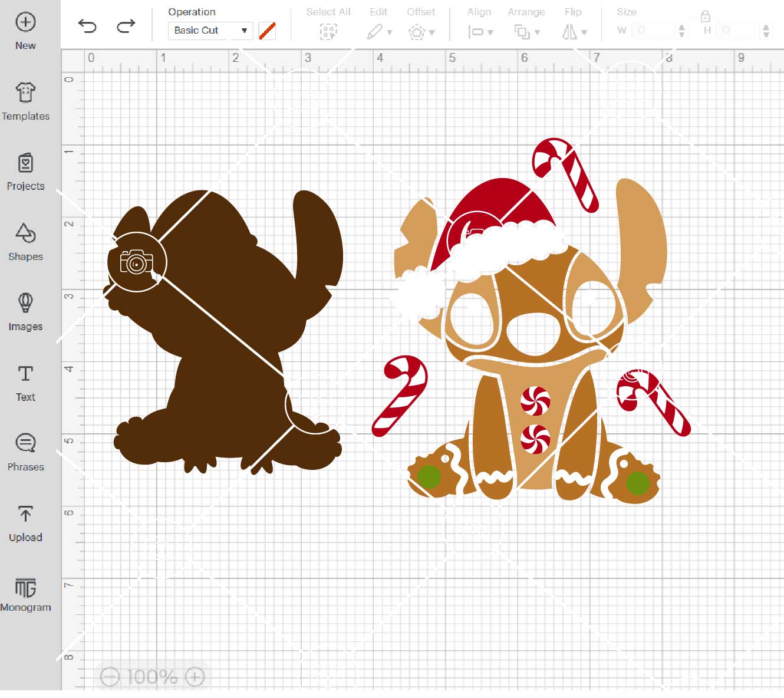The height and width of the screenshot is (698, 784).
Task: Adjust the width stepper arrows
Action: point(682,31)
